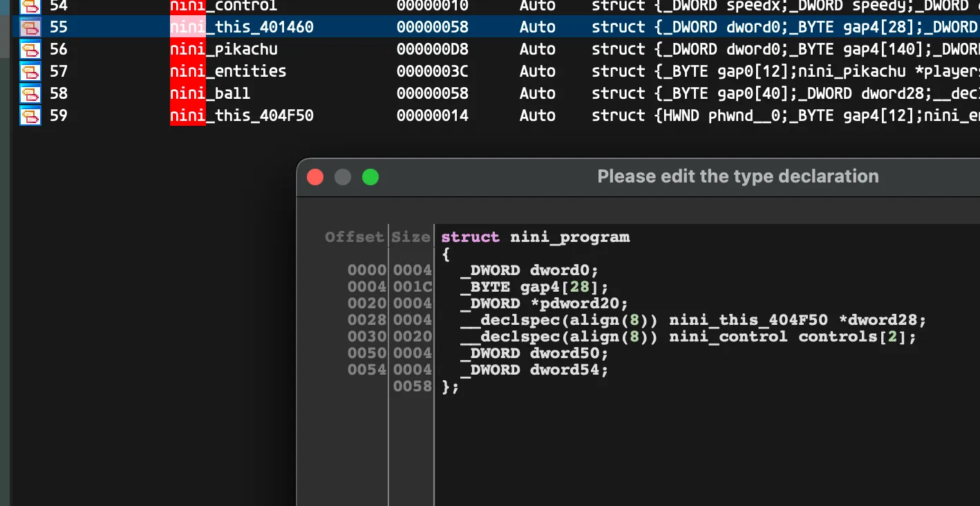Select the nini_entities type name
The width and height of the screenshot is (980, 506).
pos(228,72)
